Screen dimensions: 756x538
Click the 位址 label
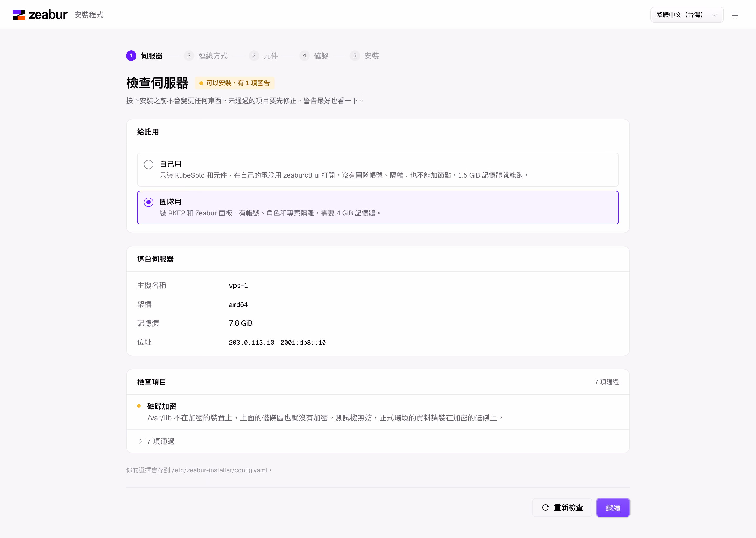tap(144, 342)
